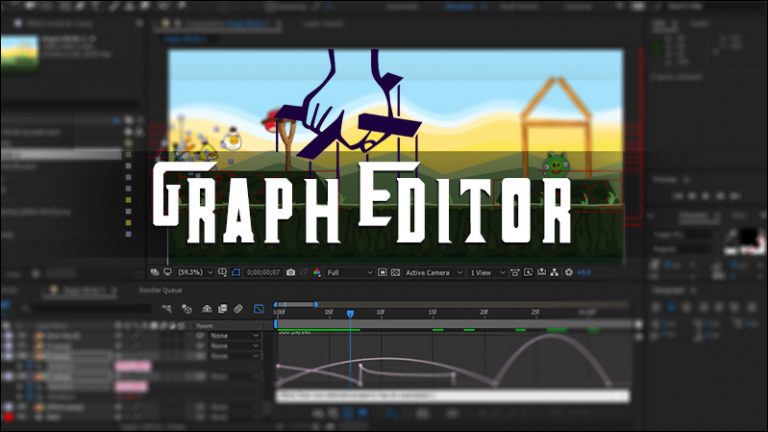Click the primary viewer monitor icon
This screenshot has width=768, height=432.
(x=168, y=272)
